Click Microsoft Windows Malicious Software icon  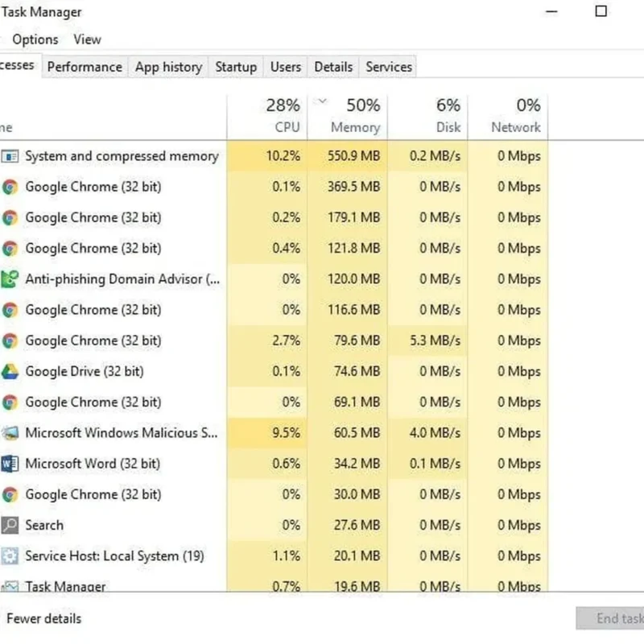click(10, 433)
